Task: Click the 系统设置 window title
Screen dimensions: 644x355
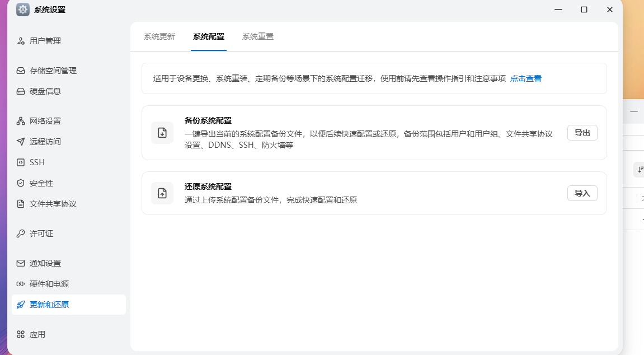Action: [50, 10]
